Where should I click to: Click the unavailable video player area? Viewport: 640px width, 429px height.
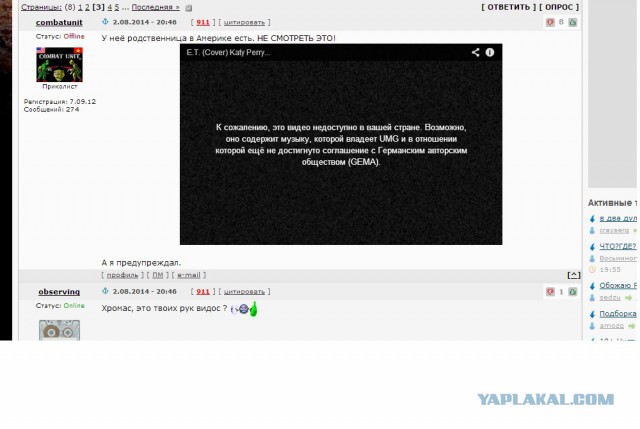341,144
